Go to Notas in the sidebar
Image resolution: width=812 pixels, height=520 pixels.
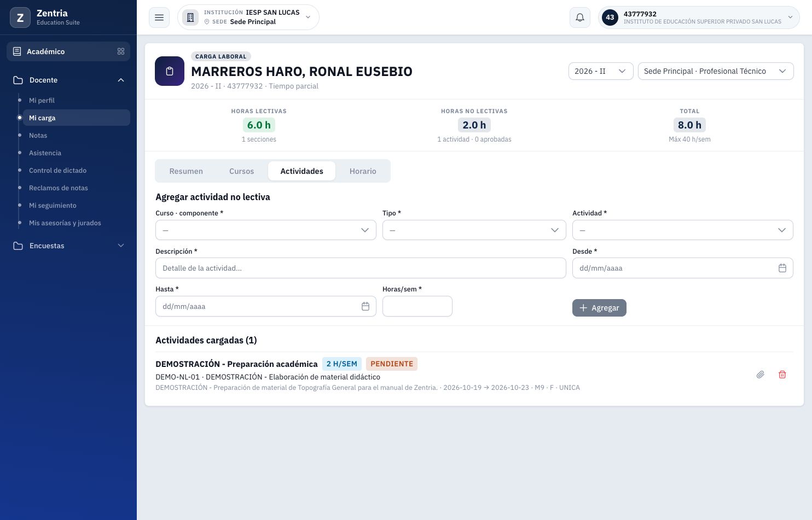coord(38,136)
